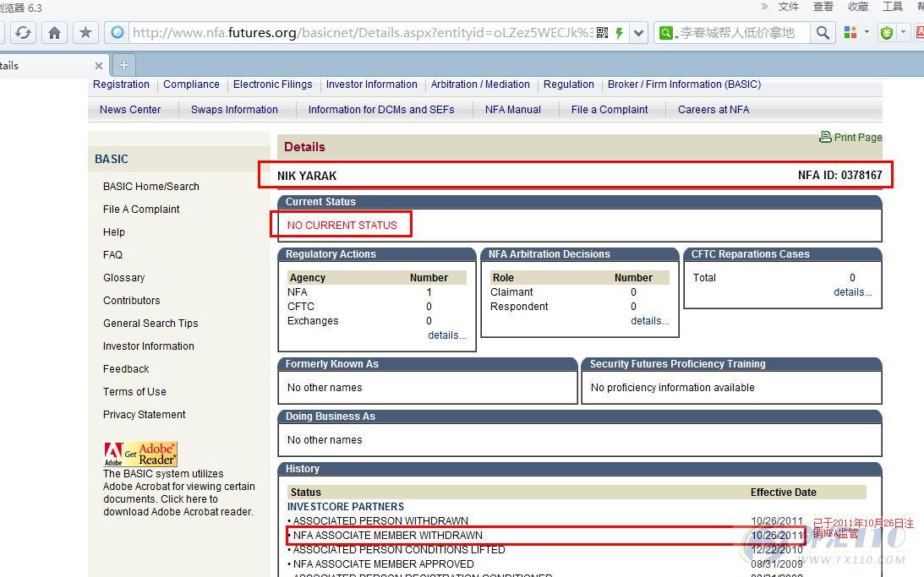Open the NFA Manual link
Viewport: 924px width, 577px height.
pos(512,110)
